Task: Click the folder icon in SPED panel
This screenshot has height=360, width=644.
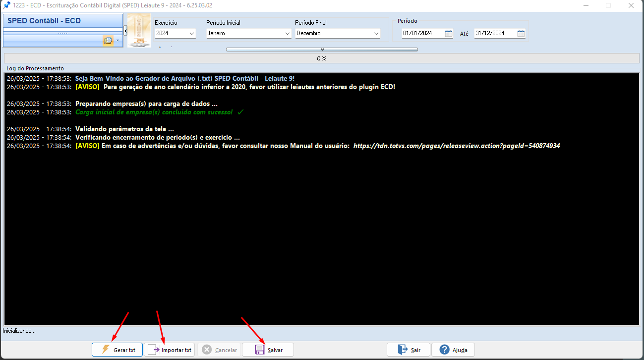Action: (x=108, y=40)
